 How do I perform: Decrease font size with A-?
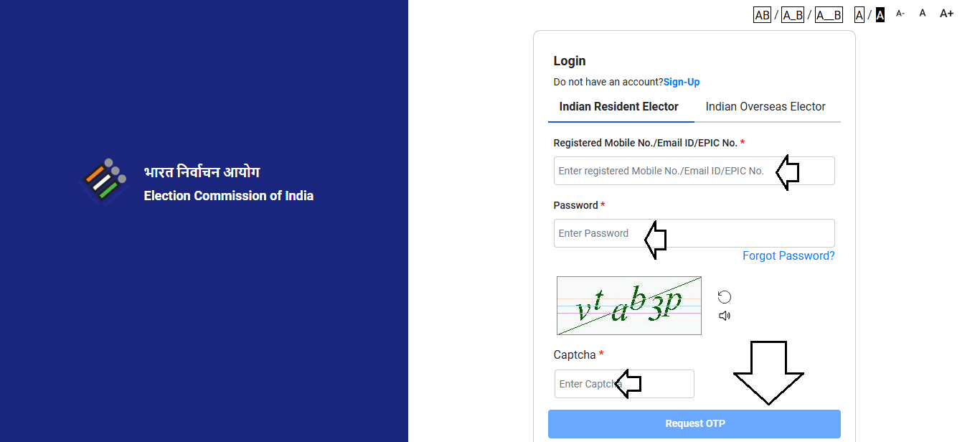(x=900, y=14)
